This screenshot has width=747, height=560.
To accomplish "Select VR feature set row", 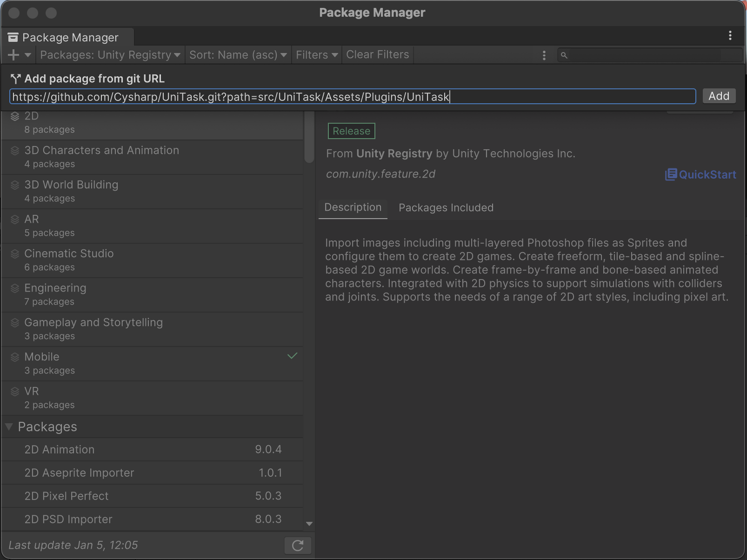I will tap(152, 398).
